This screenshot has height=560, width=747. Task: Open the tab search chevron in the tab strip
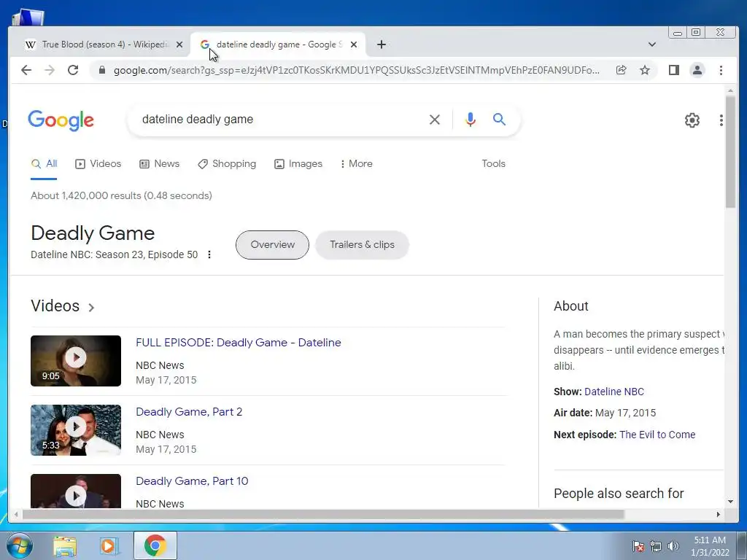tap(652, 44)
